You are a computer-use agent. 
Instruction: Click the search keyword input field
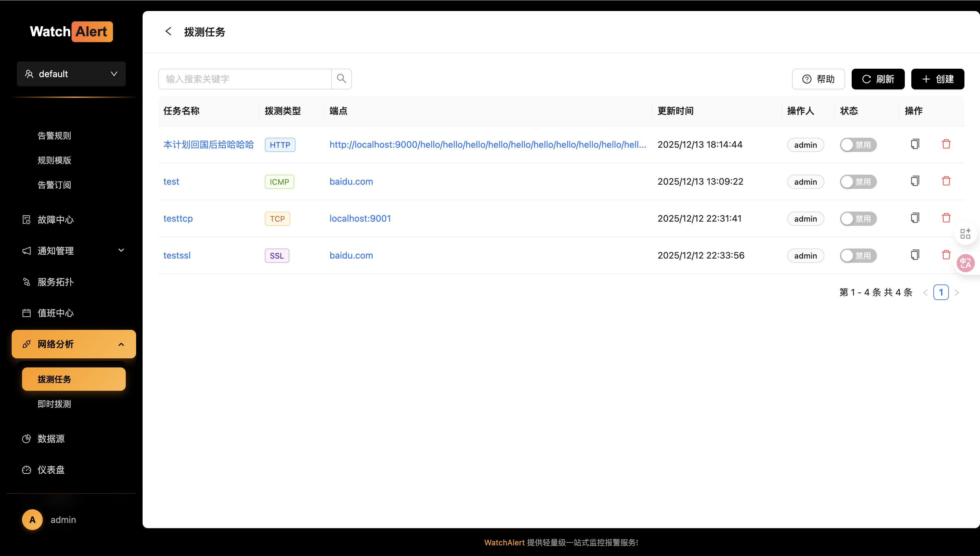245,79
